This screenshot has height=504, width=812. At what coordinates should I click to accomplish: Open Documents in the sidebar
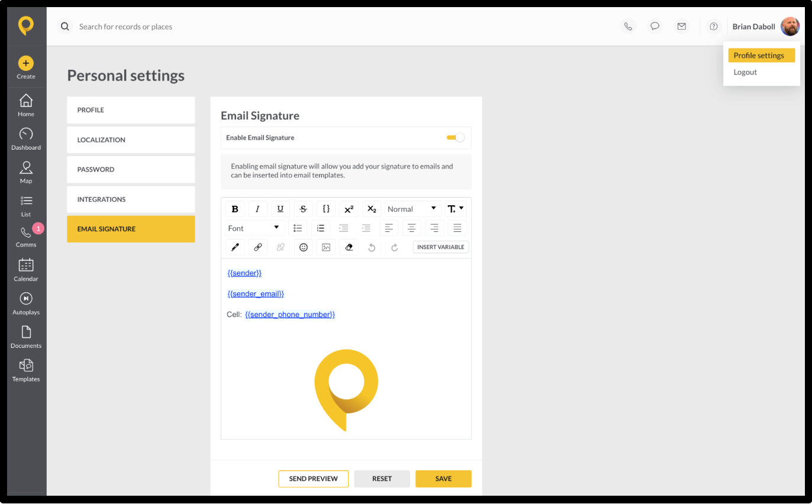tap(26, 337)
